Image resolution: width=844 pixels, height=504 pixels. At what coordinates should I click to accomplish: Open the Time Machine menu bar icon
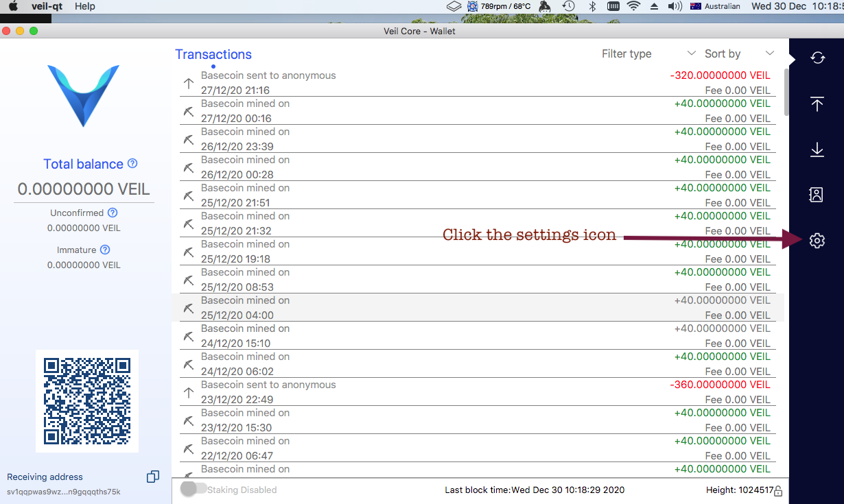point(569,6)
